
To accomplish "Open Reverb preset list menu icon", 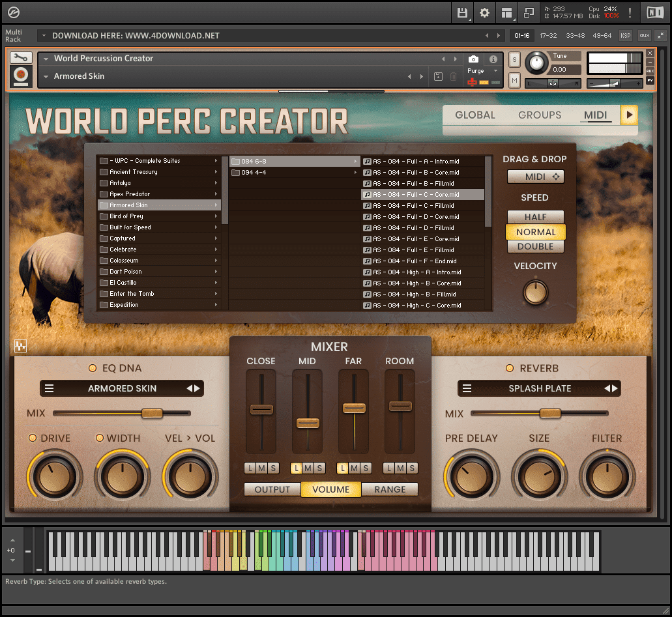I will pyautogui.click(x=467, y=388).
